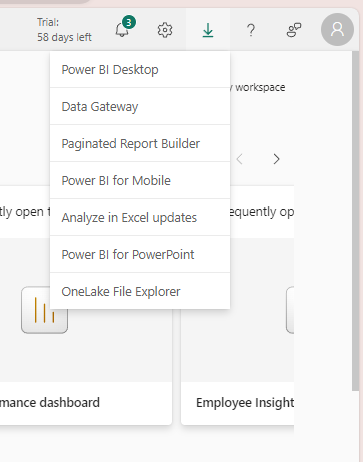Click the Trial 58 days left status

pyautogui.click(x=64, y=30)
